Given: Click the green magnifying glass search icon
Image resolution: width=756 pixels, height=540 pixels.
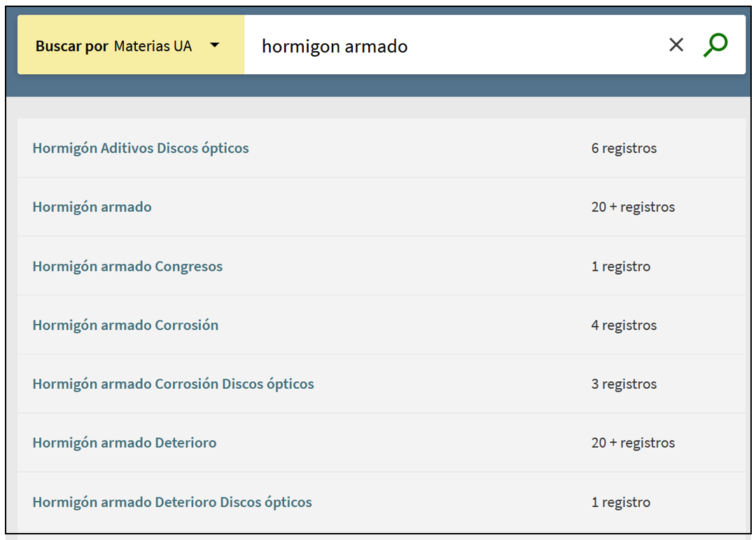Looking at the screenshot, I should click(715, 45).
